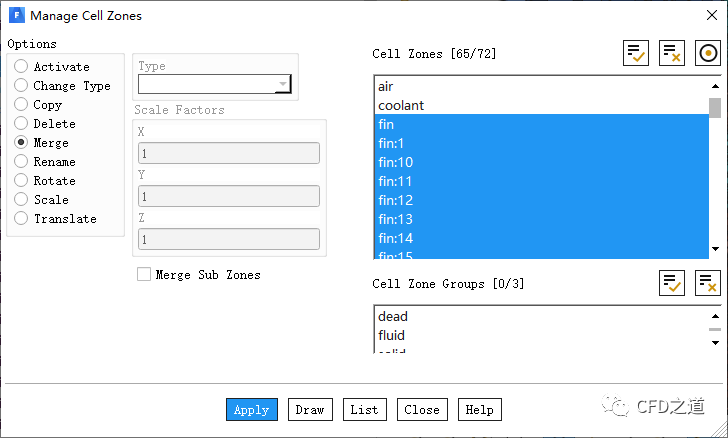Viewport: 728px width, 438px height.
Task: Click the Draw button
Action: [310, 409]
